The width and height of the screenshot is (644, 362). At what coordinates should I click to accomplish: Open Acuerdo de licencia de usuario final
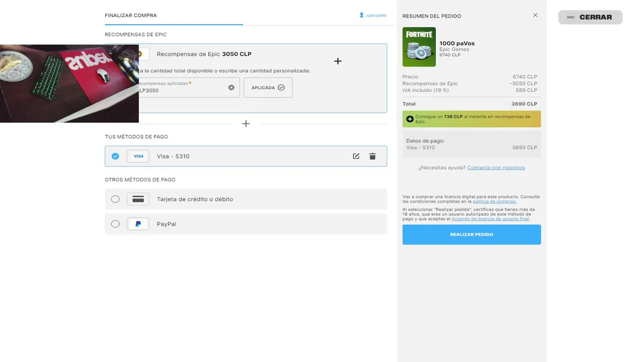point(491,219)
